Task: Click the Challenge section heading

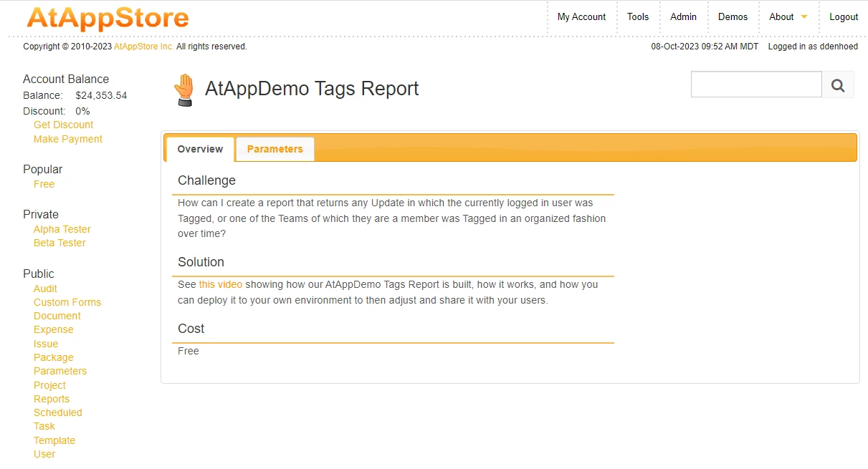Action: click(206, 180)
